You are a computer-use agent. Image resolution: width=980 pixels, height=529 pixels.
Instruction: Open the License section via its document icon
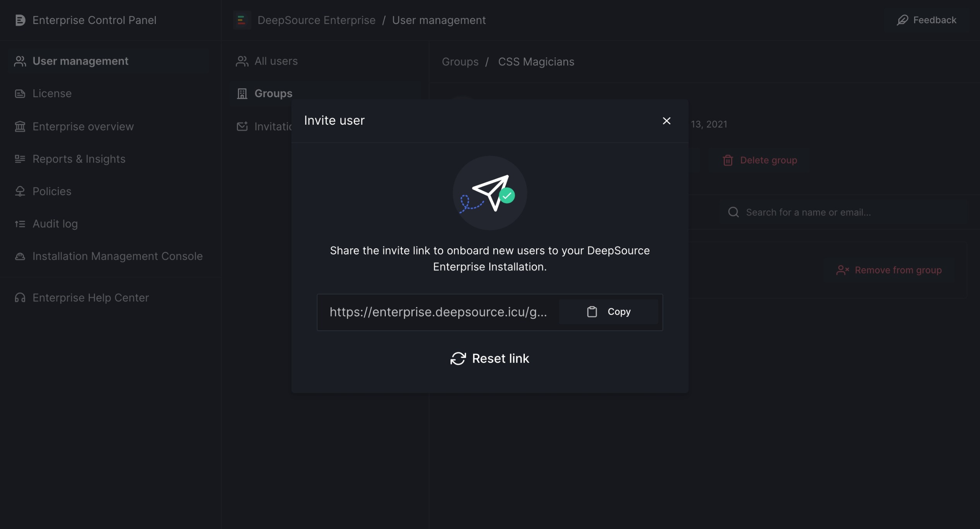tap(20, 93)
